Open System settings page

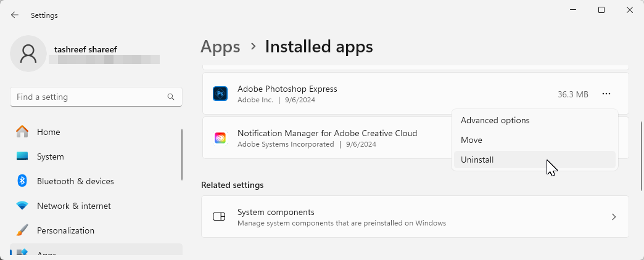96,156
